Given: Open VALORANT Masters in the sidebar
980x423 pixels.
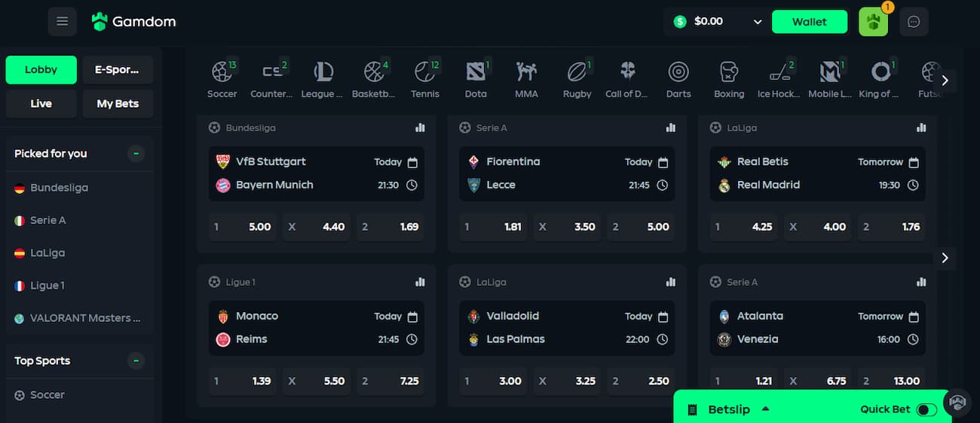Looking at the screenshot, I should (79, 318).
